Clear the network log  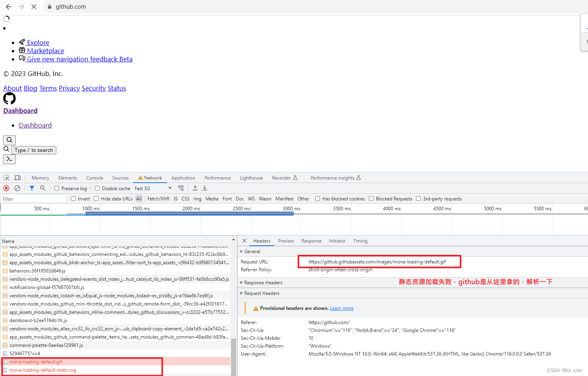(x=17, y=188)
